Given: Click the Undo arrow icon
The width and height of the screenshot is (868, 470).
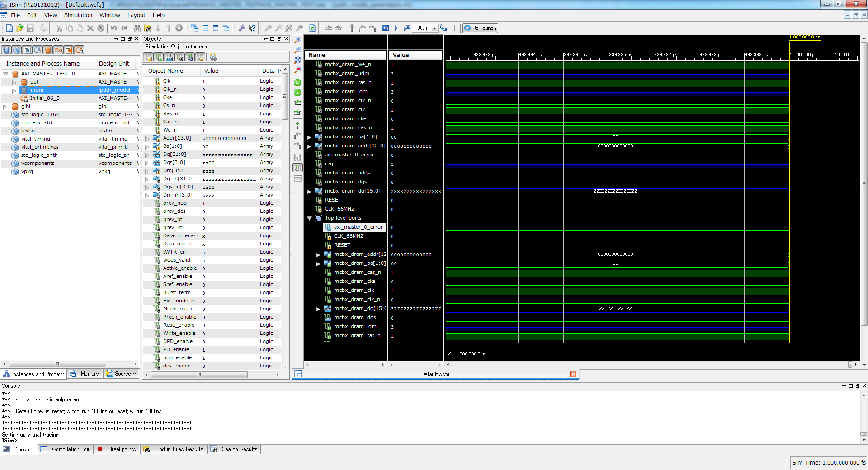Looking at the screenshot, I should pos(113,28).
